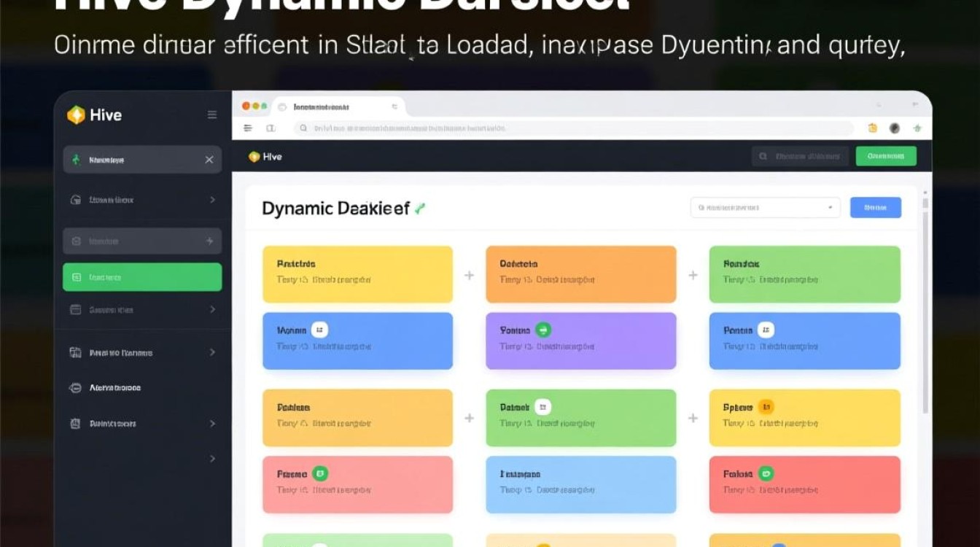The height and width of the screenshot is (547, 980).
Task: Click the green check icon beside the Dynamic title
Action: pyautogui.click(x=419, y=209)
